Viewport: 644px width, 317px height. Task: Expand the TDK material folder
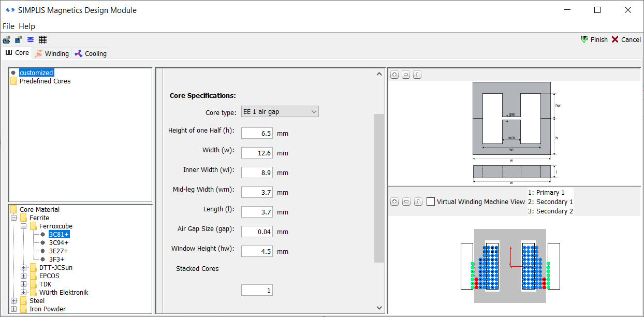24,284
